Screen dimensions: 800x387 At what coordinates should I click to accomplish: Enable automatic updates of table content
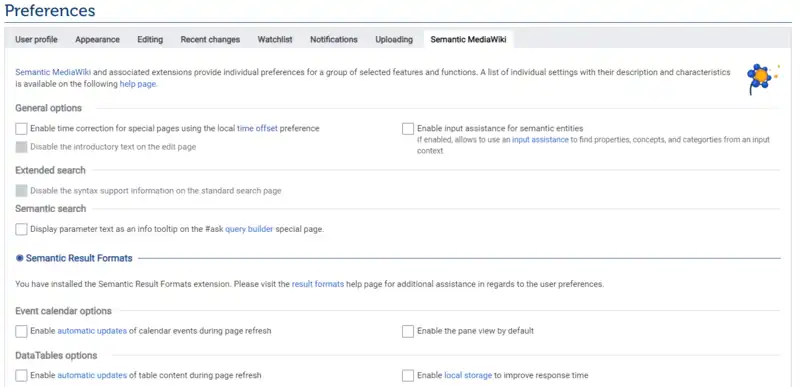coord(21,376)
